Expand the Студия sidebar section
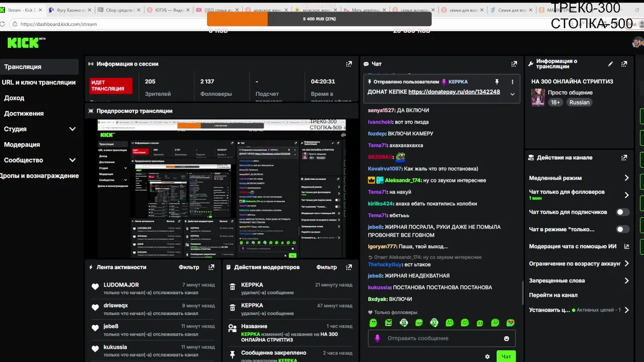 72,129
